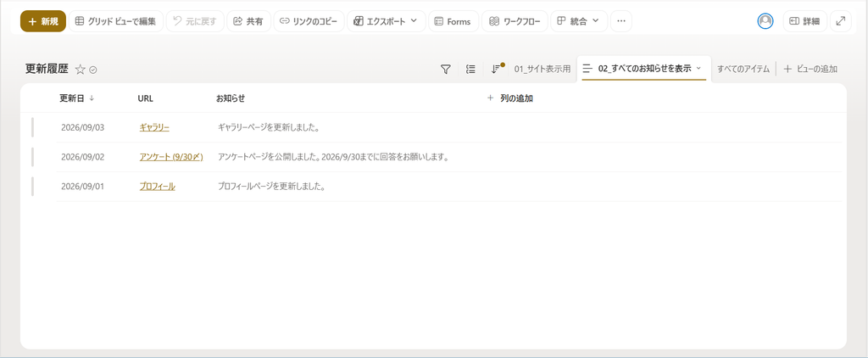Switch to the 01_サイト表示用 view
Viewport: 868px width, 358px height.
(542, 70)
